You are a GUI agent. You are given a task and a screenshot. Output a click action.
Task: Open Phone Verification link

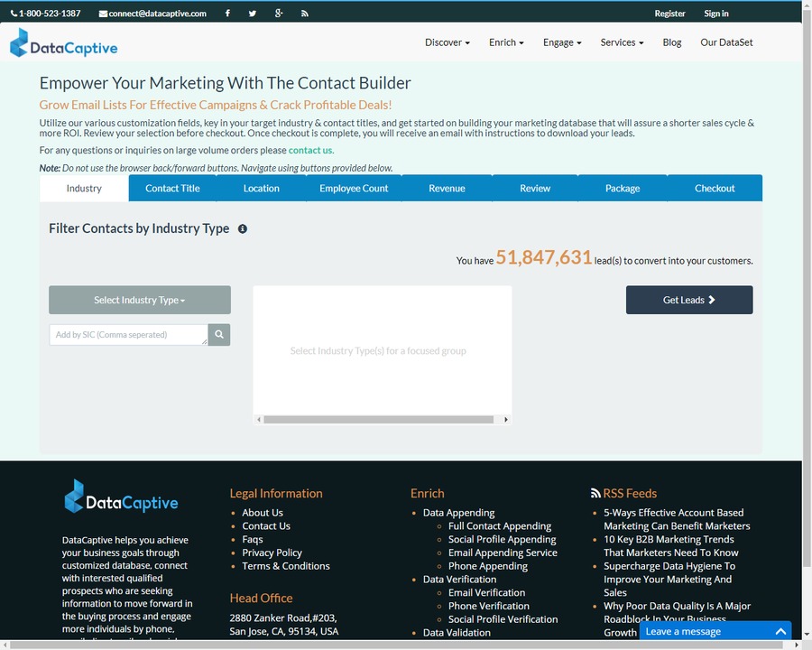pyautogui.click(x=489, y=606)
